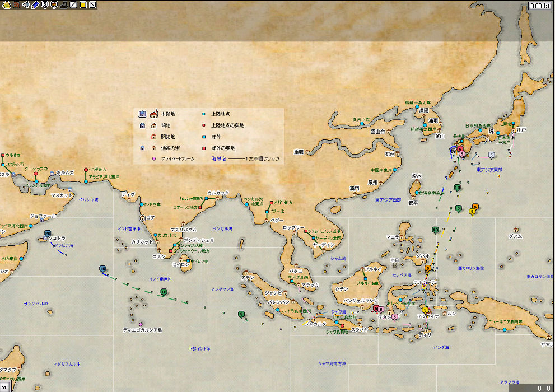Click the green 10 marker east of 淡水
Viewport: 555px width, 392px height.
pos(458,188)
